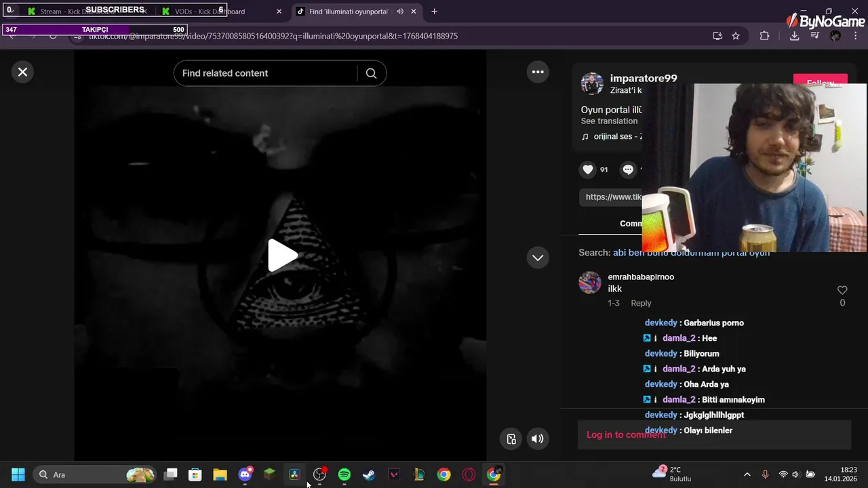
Task: Open Opera browser from taskbar
Action: [469, 474]
